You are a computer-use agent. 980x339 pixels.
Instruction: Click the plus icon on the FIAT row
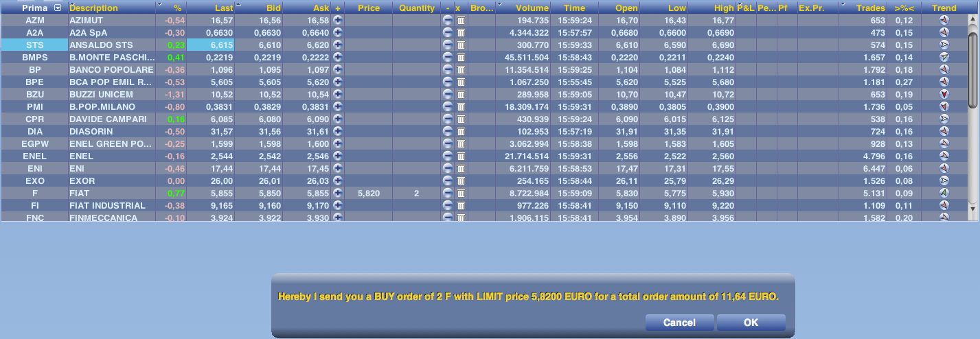point(338,194)
